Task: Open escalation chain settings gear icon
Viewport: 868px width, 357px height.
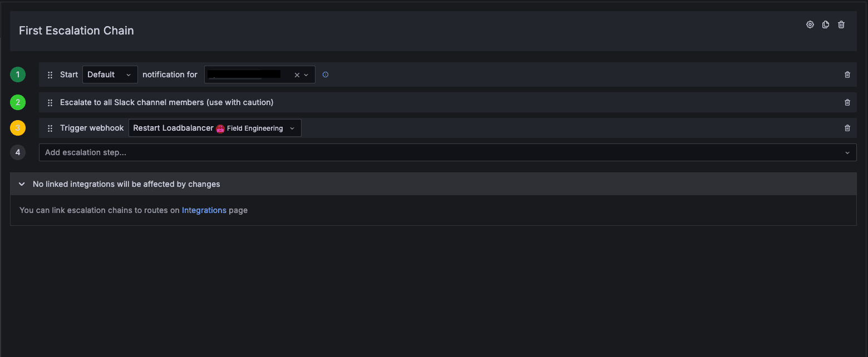Action: pos(810,24)
